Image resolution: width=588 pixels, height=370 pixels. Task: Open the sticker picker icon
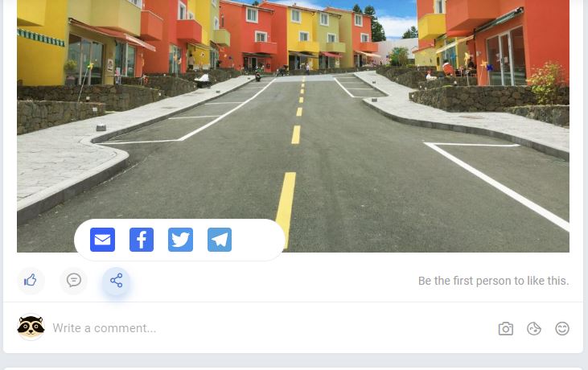click(x=534, y=329)
